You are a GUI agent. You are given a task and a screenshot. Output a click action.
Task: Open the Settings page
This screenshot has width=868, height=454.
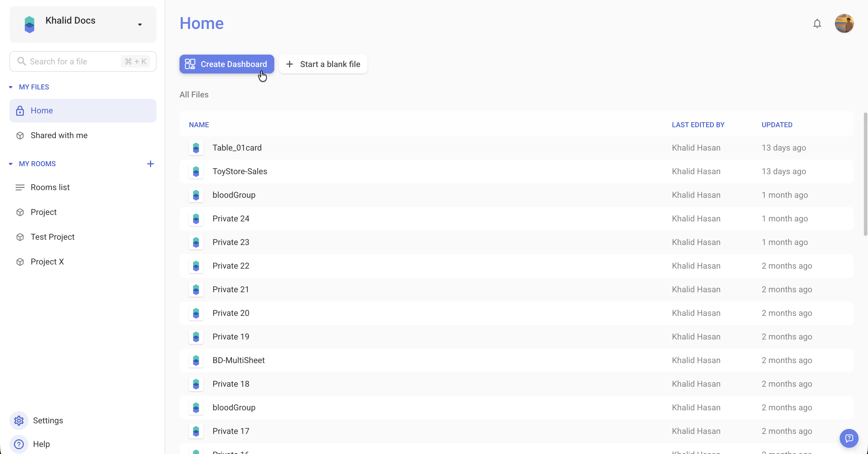(x=48, y=420)
